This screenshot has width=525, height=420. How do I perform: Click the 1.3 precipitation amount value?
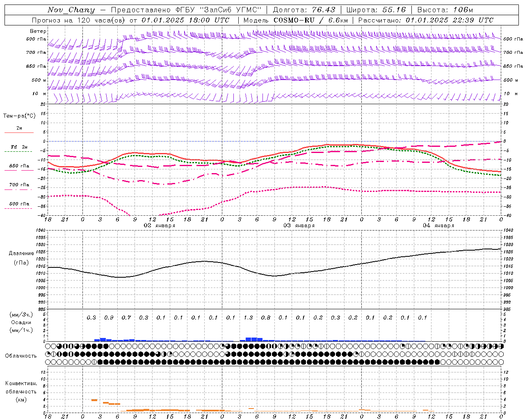click(x=248, y=317)
